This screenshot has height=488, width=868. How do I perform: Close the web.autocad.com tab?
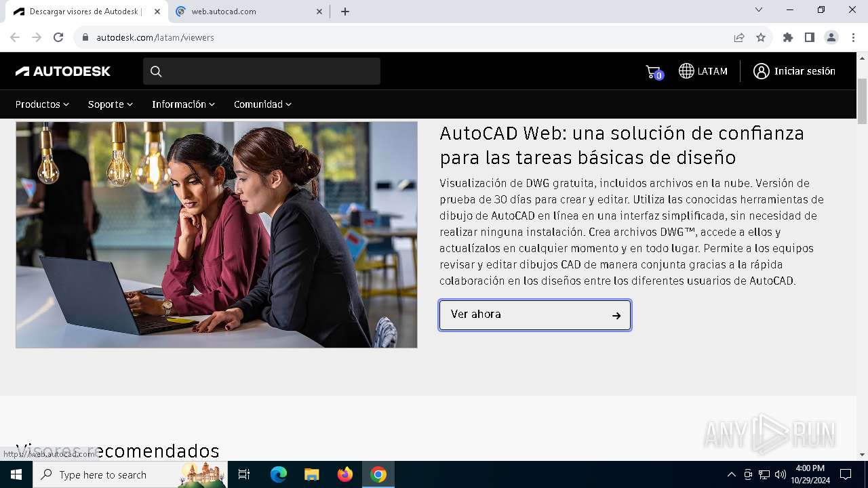(x=319, y=12)
